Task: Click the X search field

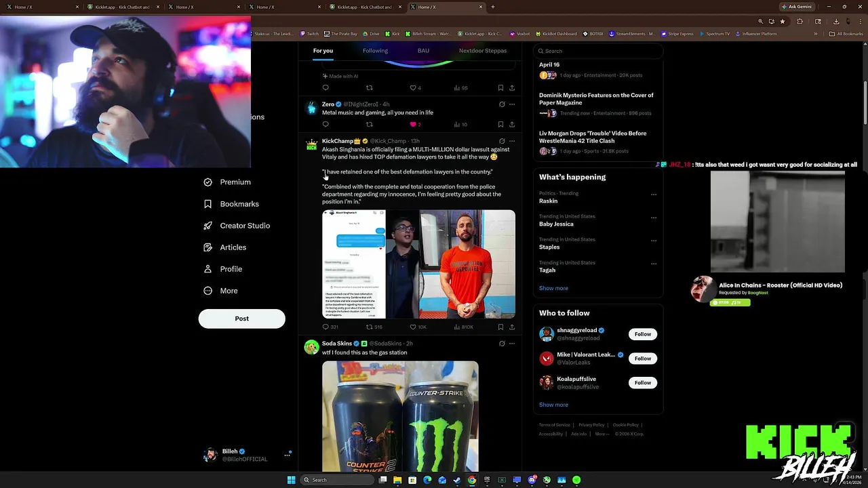Action: tap(597, 51)
